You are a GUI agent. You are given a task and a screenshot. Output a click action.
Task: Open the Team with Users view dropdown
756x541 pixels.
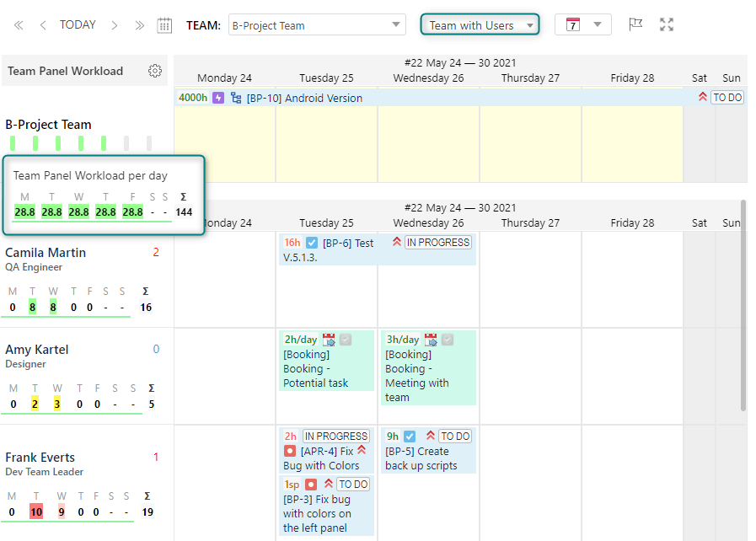click(479, 24)
